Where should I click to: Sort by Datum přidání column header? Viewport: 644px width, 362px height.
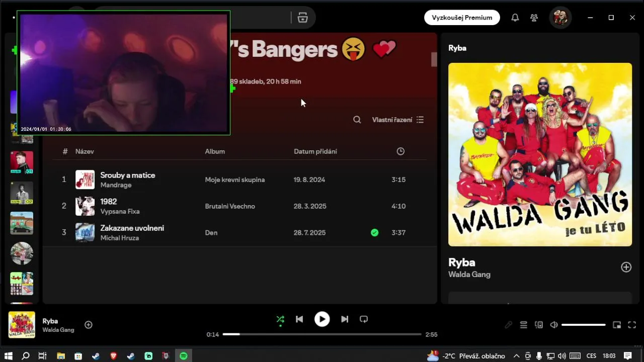[x=315, y=151]
